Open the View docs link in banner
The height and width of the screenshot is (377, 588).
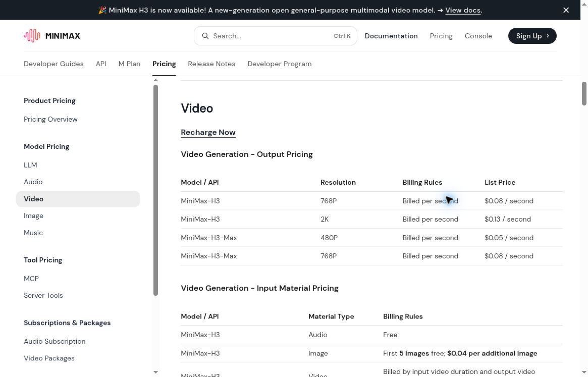click(x=463, y=10)
